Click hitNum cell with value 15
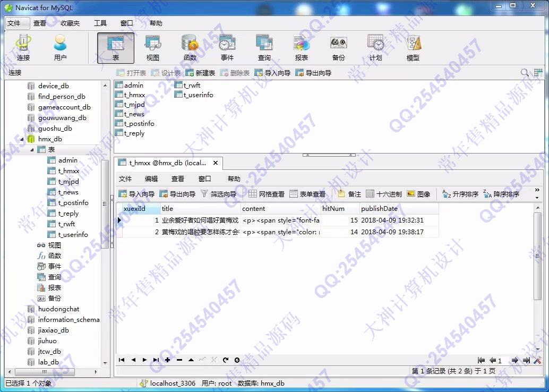 coord(340,220)
